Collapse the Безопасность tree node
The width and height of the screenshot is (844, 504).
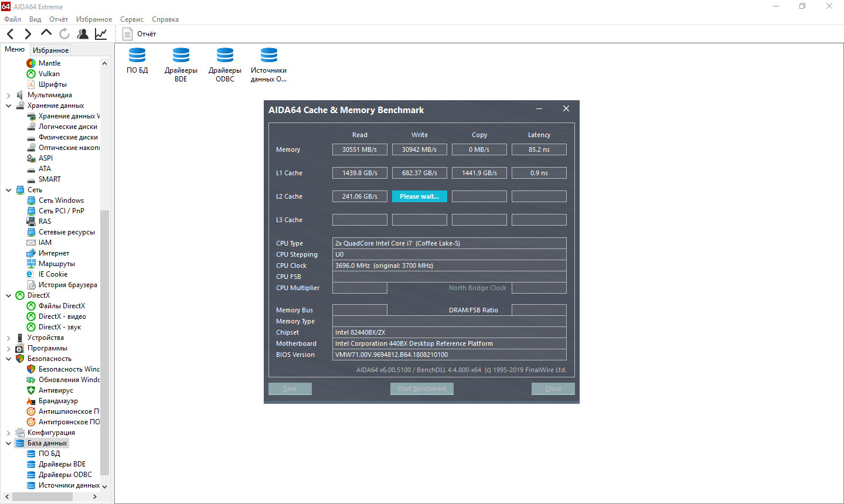pos(8,359)
